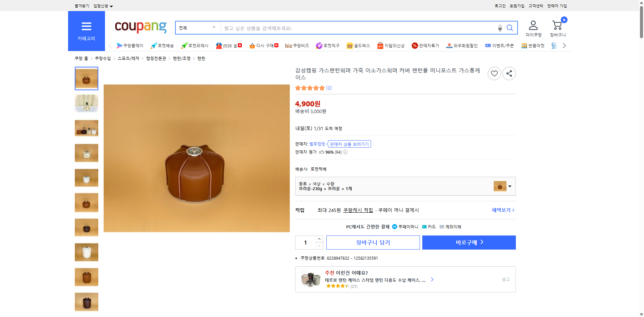Click the search magnifier icon
Image resolution: width=644 pixels, height=317 pixels.
[x=509, y=28]
